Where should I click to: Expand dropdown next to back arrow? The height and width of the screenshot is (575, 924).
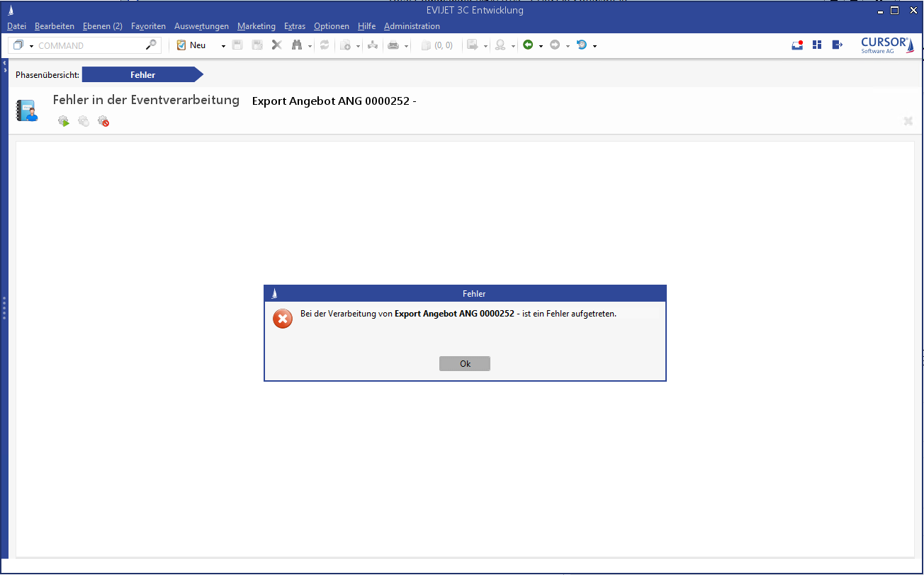click(x=541, y=46)
